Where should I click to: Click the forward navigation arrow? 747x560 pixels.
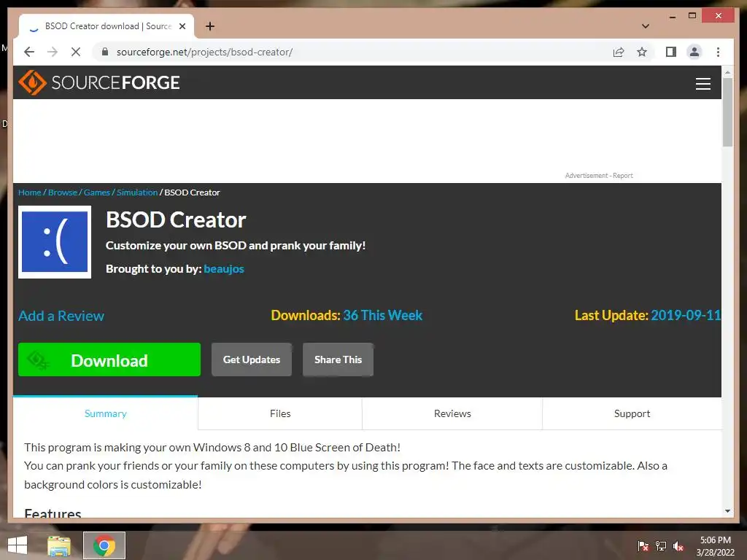53,52
